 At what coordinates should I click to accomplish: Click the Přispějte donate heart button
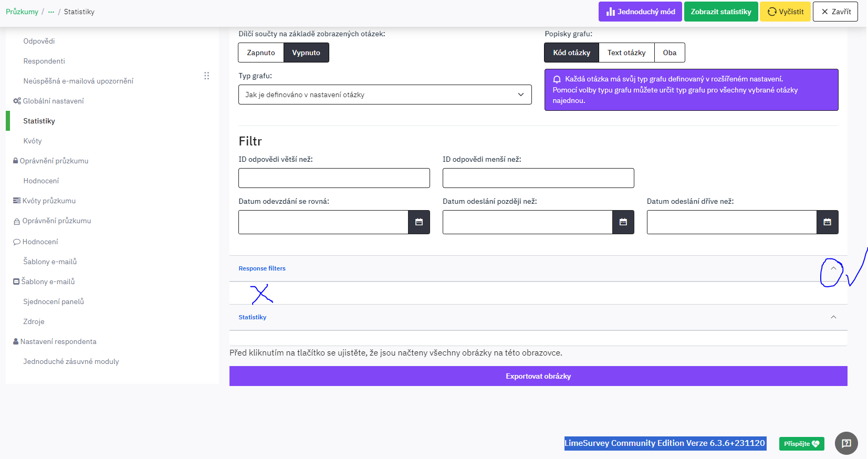click(x=801, y=444)
